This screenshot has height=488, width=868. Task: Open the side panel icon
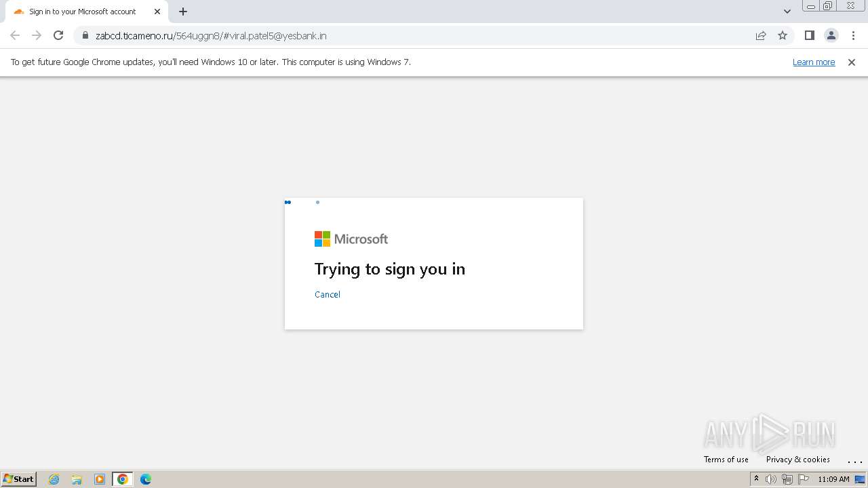pyautogui.click(x=809, y=35)
